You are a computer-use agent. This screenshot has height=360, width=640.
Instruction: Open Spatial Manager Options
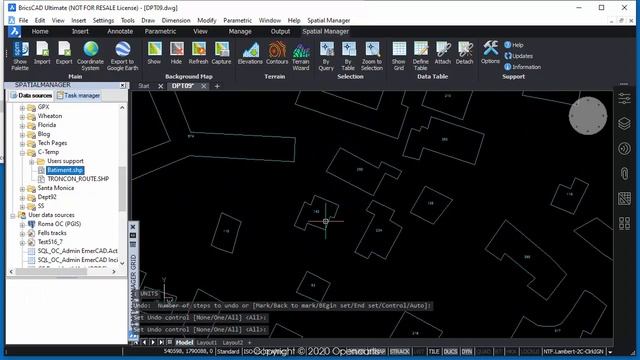pyautogui.click(x=490, y=52)
